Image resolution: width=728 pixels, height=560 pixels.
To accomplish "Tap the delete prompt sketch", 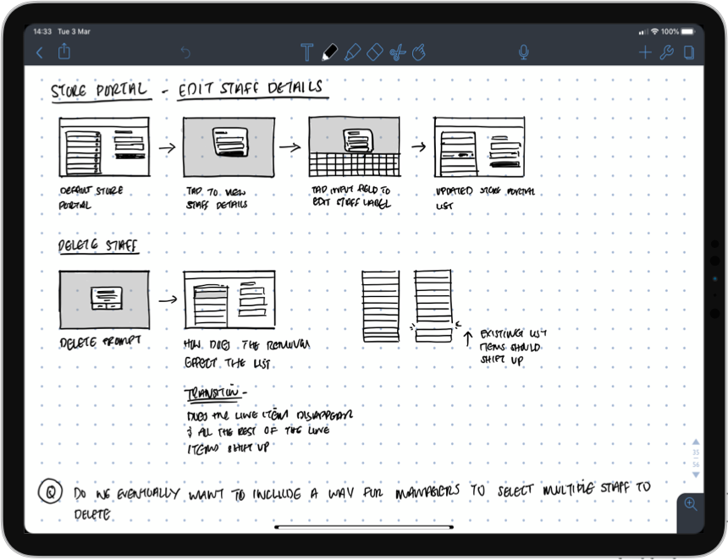I will (x=104, y=299).
